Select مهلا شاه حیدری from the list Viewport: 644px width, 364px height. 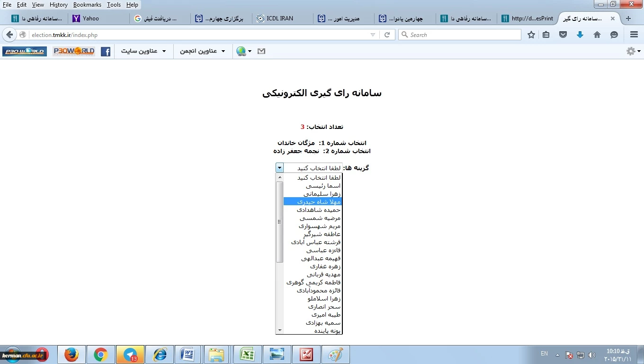pos(313,202)
